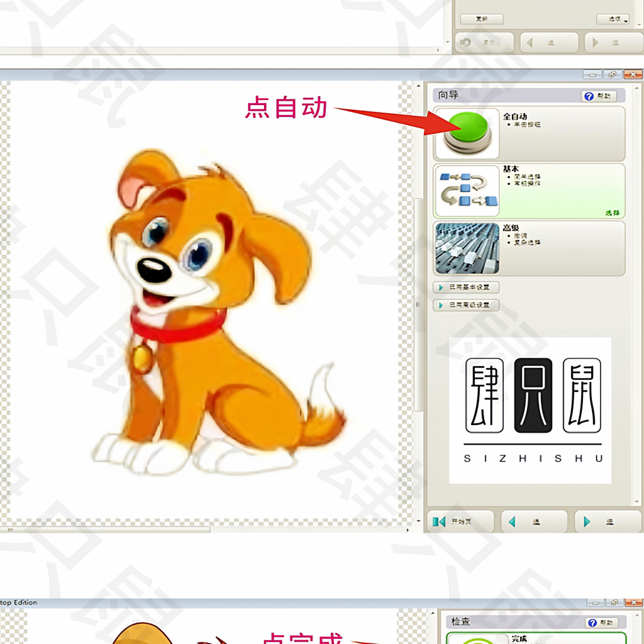This screenshot has height=644, width=644.
Task: Click the greyed-out back arrow button in top window
Action: pos(550,42)
